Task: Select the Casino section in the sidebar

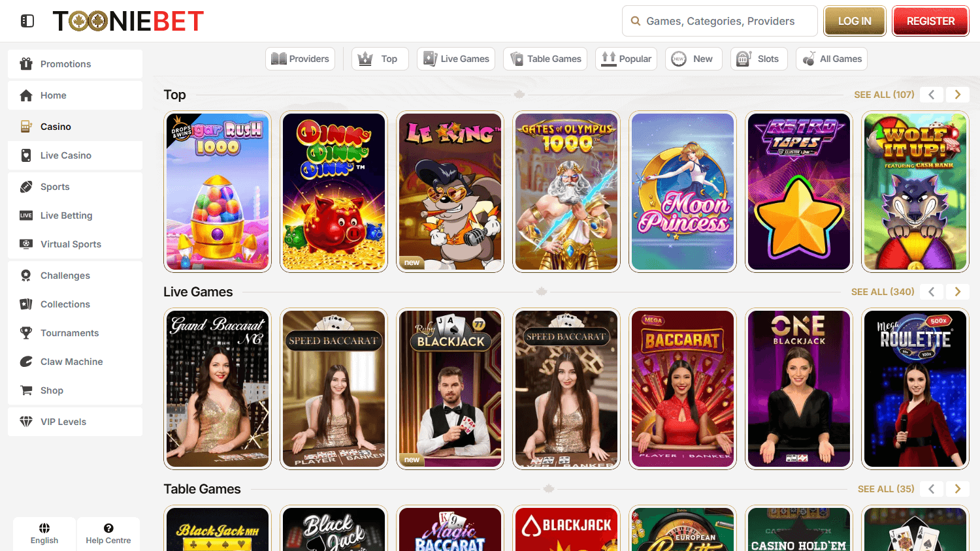Action: (x=56, y=126)
